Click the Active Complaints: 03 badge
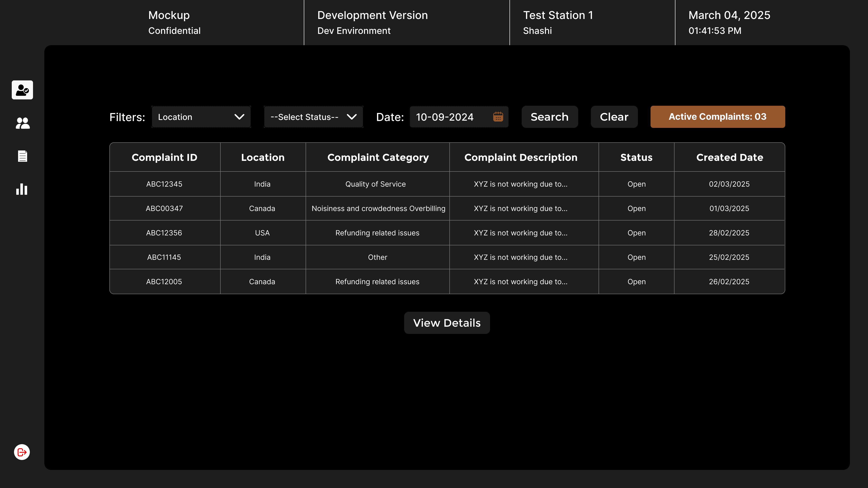Viewport: 868px width, 488px height. tap(717, 117)
